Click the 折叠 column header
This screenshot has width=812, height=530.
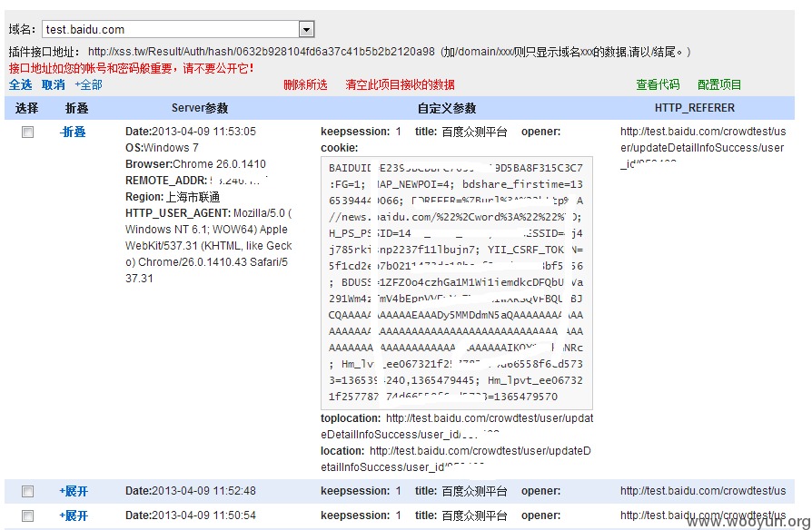pos(76,108)
